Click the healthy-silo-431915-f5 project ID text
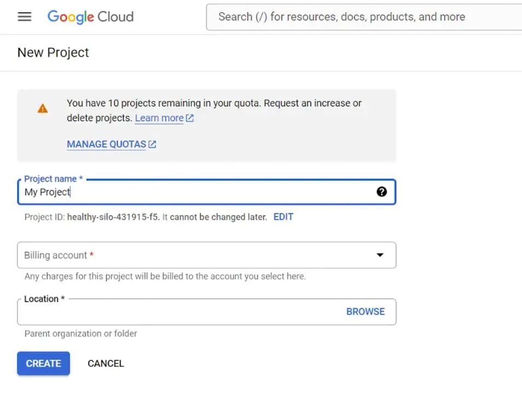Image resolution: width=522 pixels, height=420 pixels. click(x=113, y=217)
